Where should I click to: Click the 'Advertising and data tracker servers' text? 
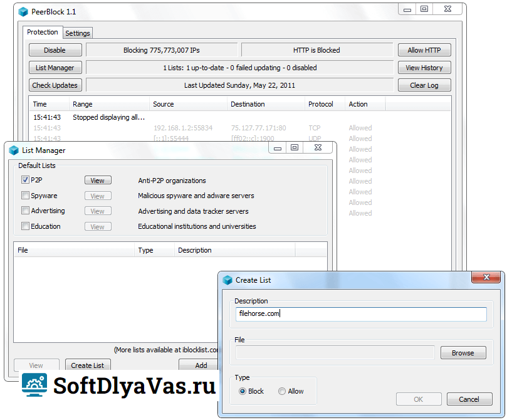click(194, 211)
